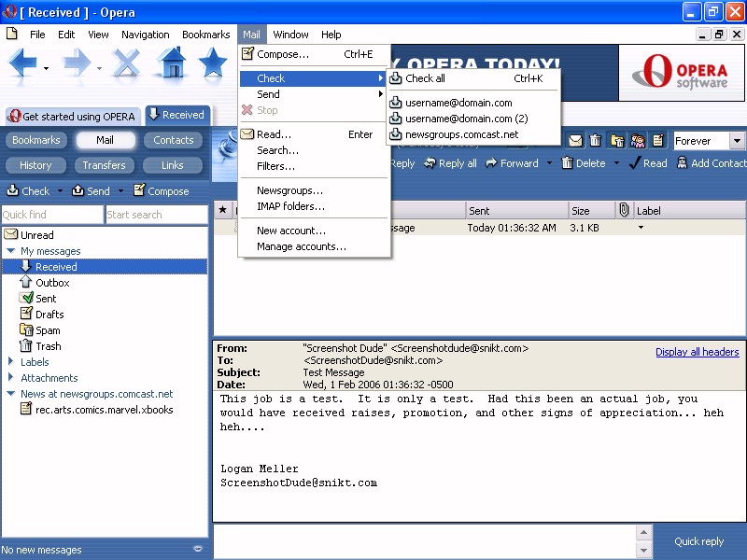
Task: Click the Send button in mail panel
Action: click(91, 191)
